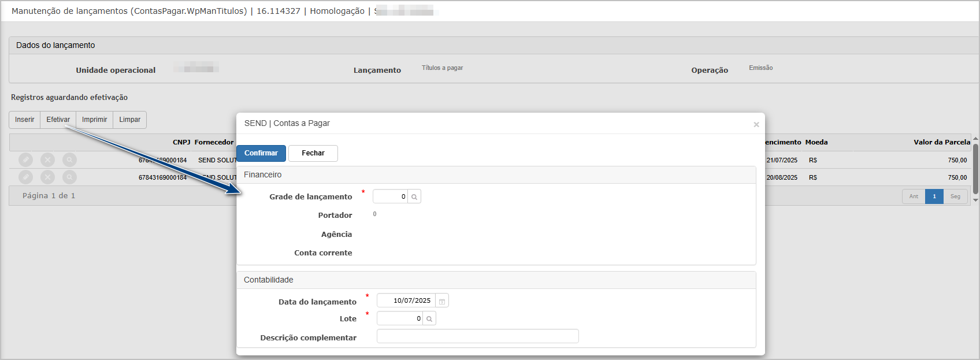
Task: Close the SEND Contas a Pagar dialog
Action: (x=756, y=124)
